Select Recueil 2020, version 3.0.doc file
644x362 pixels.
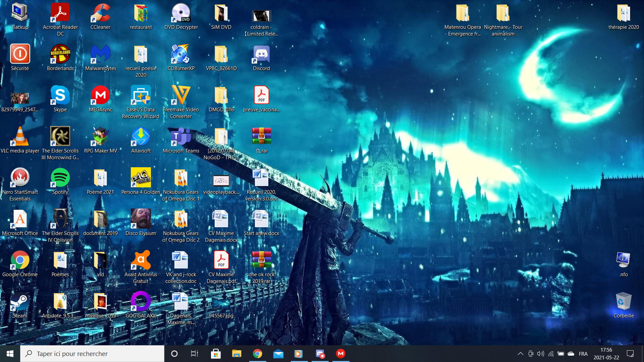[x=262, y=184]
